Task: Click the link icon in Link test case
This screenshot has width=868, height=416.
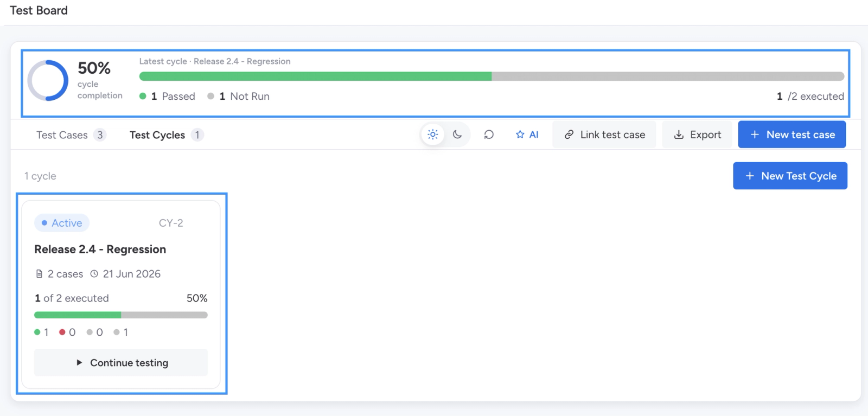Action: pos(569,135)
